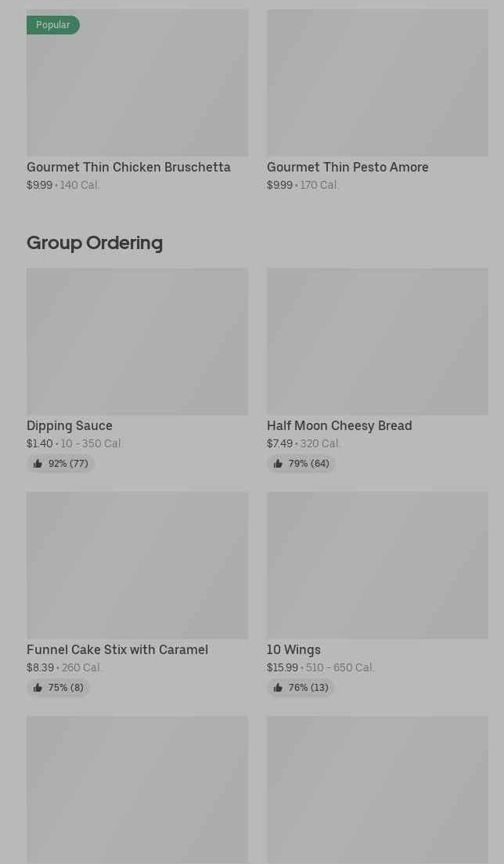
Task: Choose Half Moon Cheesy Bread name
Action: pos(340,425)
